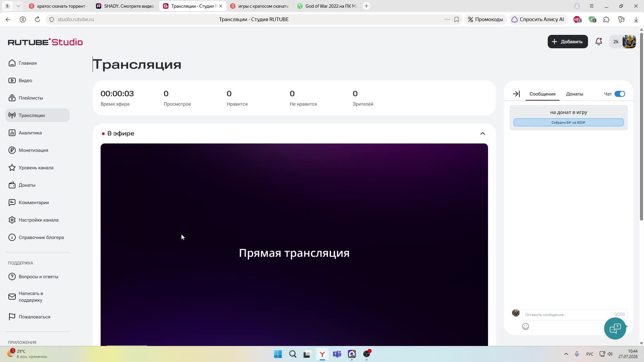Collapse the chat panel with arrow icon
Screen dimensions: 644x362
[516, 94]
